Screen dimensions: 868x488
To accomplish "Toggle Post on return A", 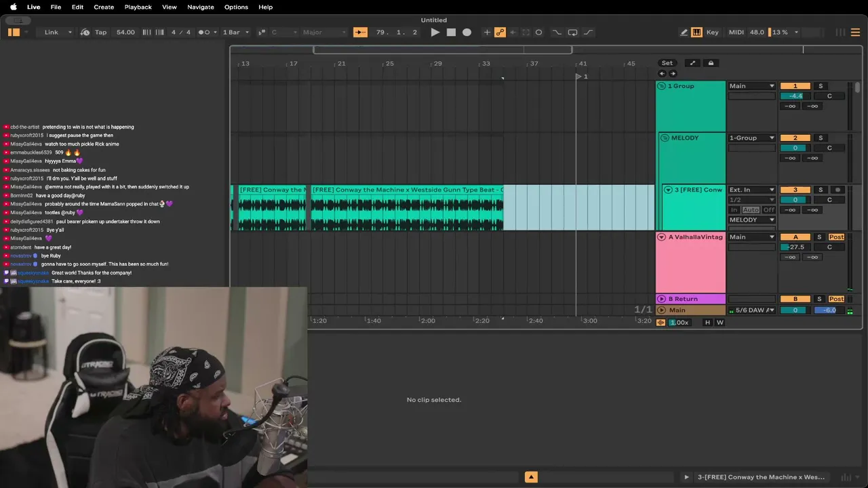I will 837,237.
